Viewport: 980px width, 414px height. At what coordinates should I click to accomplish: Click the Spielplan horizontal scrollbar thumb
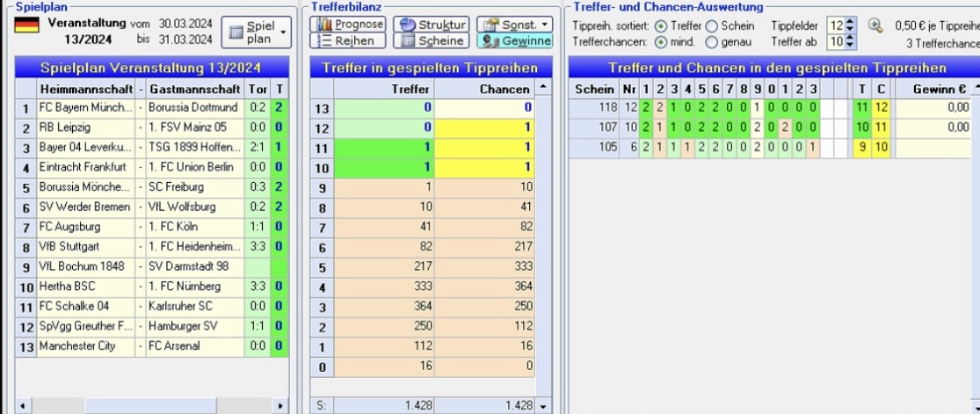click(x=150, y=406)
